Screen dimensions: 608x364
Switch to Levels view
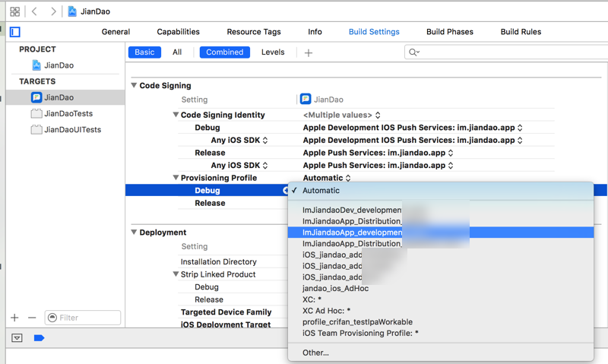tap(273, 52)
